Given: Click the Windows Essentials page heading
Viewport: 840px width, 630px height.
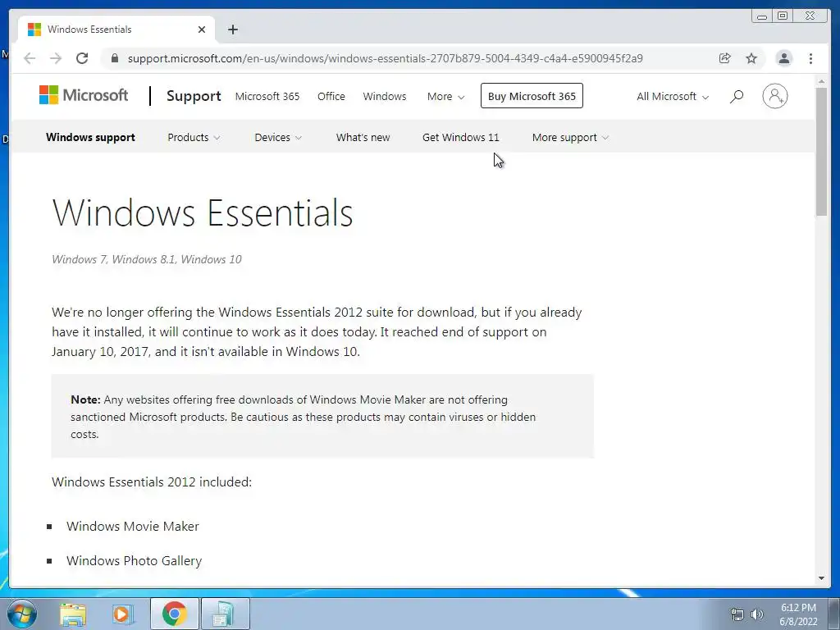Looking at the screenshot, I should pyautogui.click(x=203, y=212).
